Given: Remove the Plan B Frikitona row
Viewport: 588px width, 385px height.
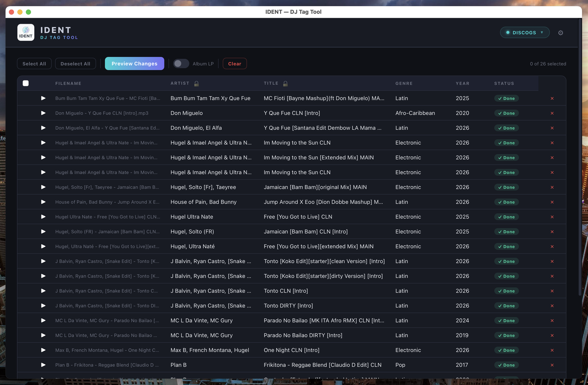Looking at the screenshot, I should tap(552, 365).
